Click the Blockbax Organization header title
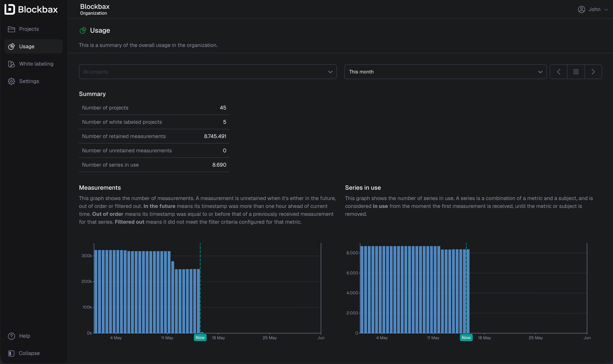 tap(95, 9)
